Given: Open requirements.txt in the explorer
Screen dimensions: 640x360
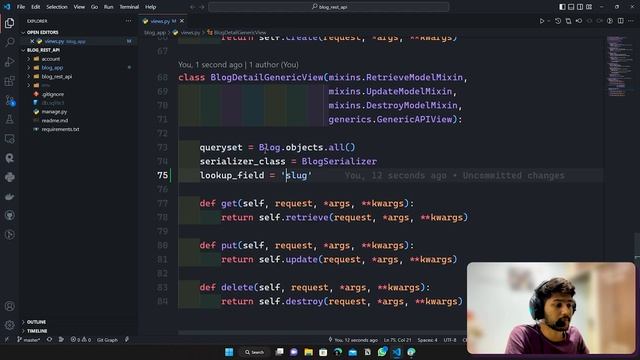Looking at the screenshot, I should pyautogui.click(x=60, y=129).
